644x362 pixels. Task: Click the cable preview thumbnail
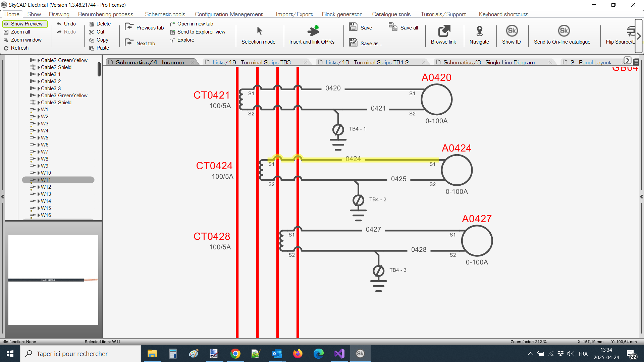pyautogui.click(x=53, y=280)
